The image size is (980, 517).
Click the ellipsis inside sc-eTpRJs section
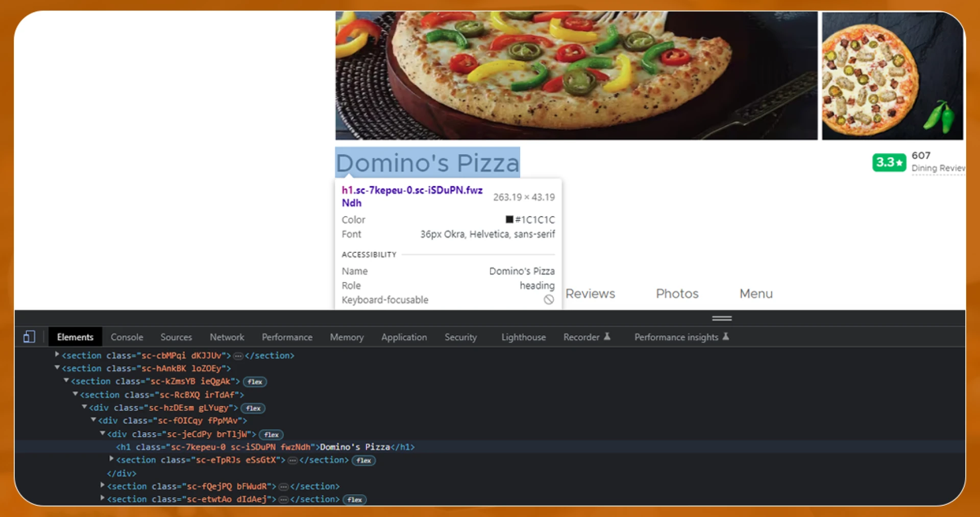(292, 460)
